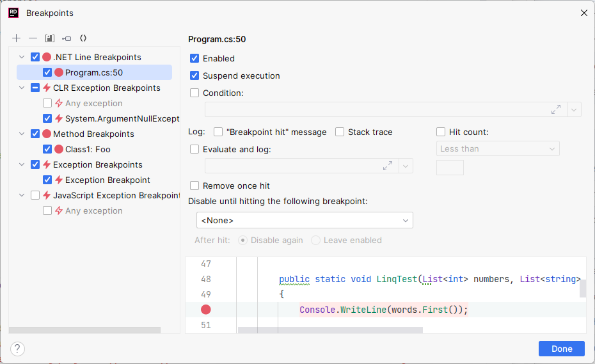The image size is (595, 364).
Task: Expand the Condition field editor
Action: pyautogui.click(x=556, y=109)
